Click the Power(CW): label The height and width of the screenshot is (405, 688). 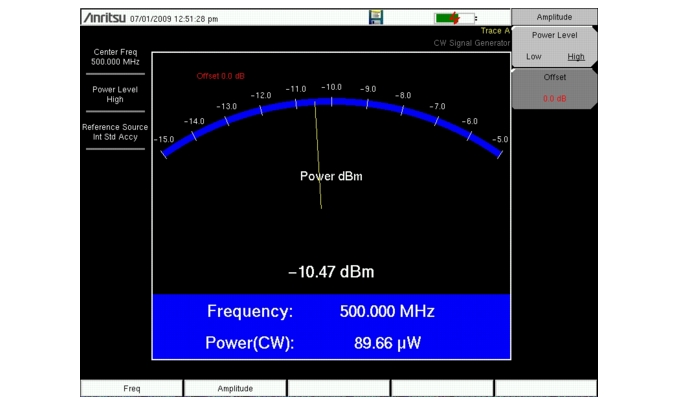point(250,343)
